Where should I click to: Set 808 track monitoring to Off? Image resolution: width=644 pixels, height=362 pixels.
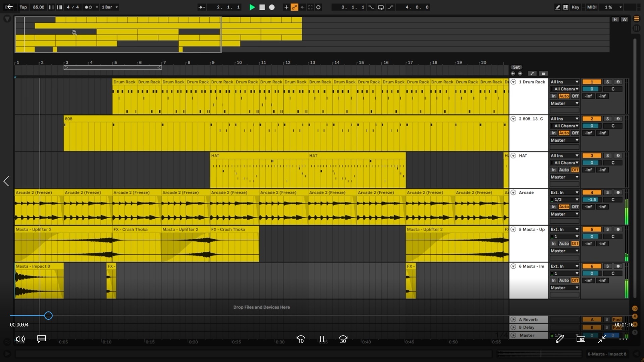click(575, 133)
